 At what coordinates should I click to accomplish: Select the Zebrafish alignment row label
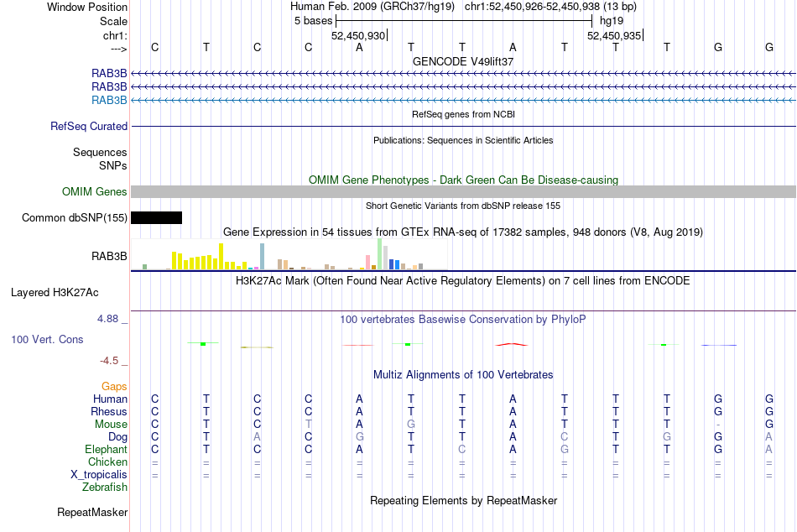coord(105,488)
